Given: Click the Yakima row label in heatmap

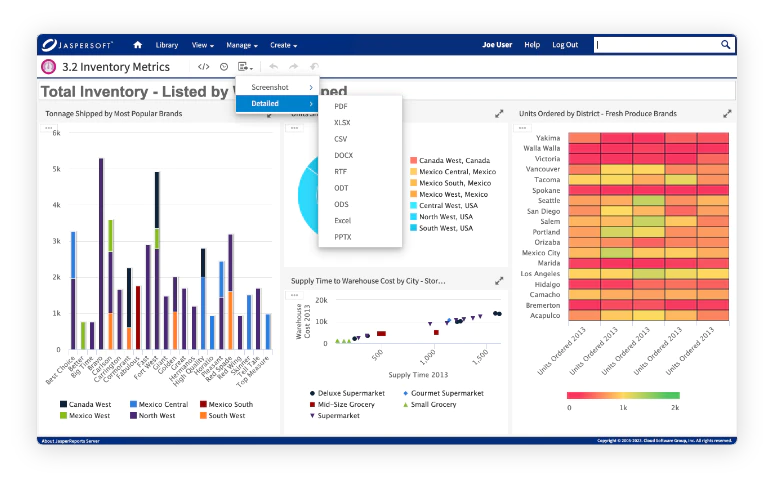Looking at the screenshot, I should (x=548, y=138).
